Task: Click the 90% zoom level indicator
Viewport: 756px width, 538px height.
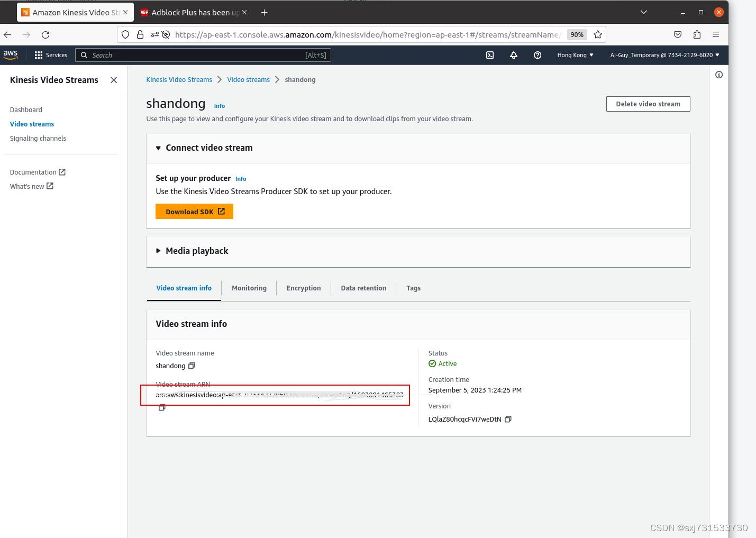Action: tap(577, 34)
